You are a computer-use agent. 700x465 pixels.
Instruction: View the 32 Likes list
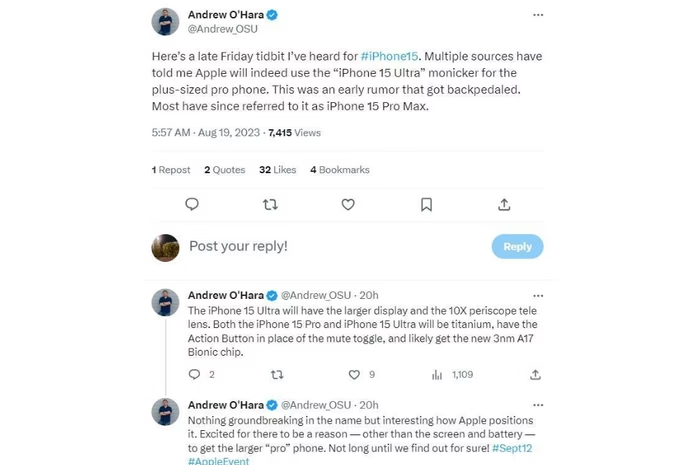coord(279,170)
